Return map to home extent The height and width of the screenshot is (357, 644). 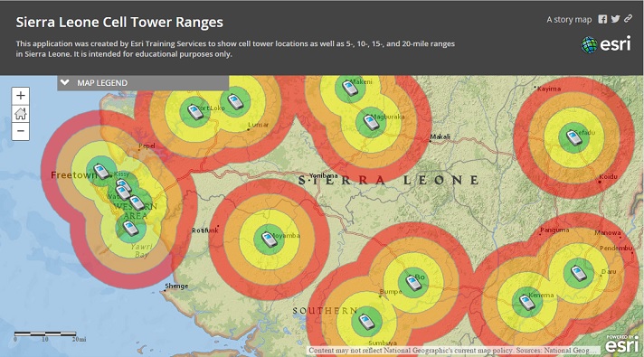pyautogui.click(x=20, y=114)
